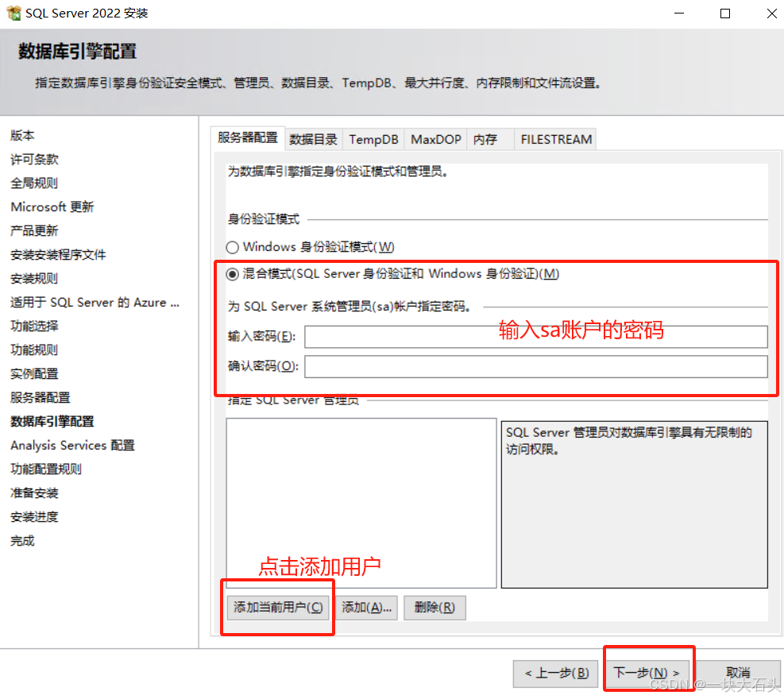Click 功能规则 step in the sidebar

pos(34,350)
